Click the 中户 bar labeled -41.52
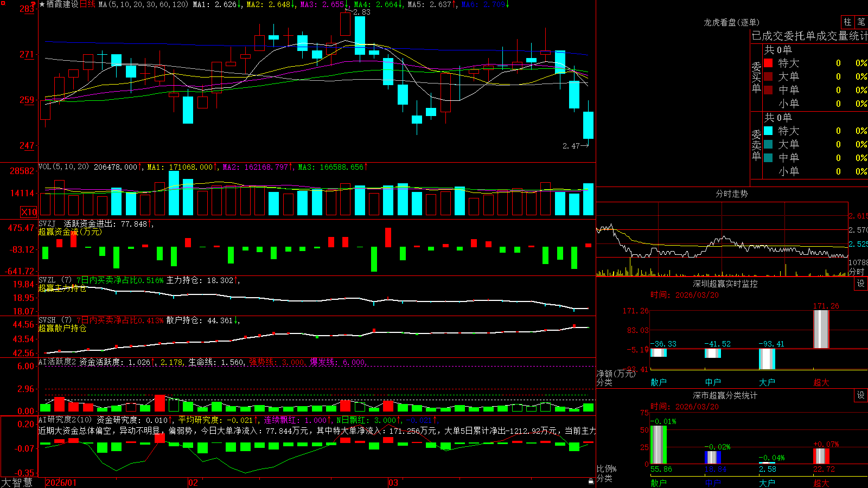 pos(713,353)
